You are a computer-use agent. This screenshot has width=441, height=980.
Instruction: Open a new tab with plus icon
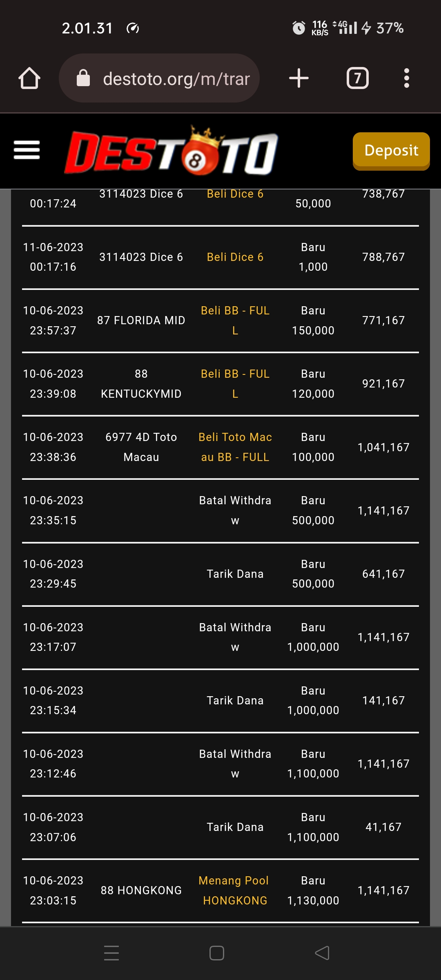click(299, 78)
